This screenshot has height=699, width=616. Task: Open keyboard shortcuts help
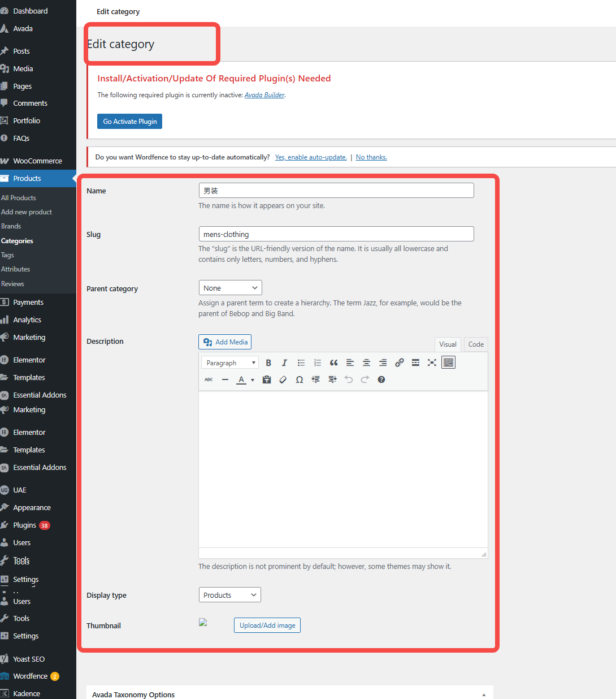tap(381, 379)
